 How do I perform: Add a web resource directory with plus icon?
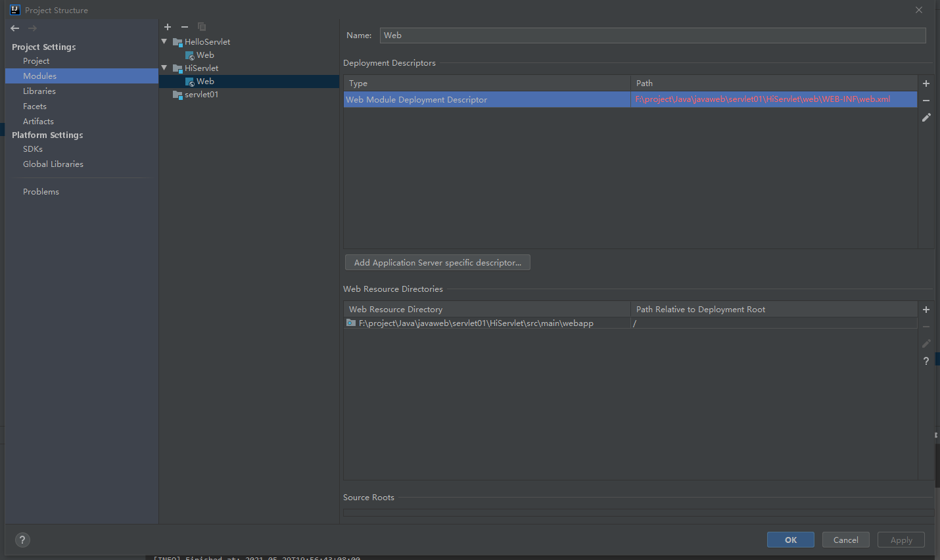926,310
